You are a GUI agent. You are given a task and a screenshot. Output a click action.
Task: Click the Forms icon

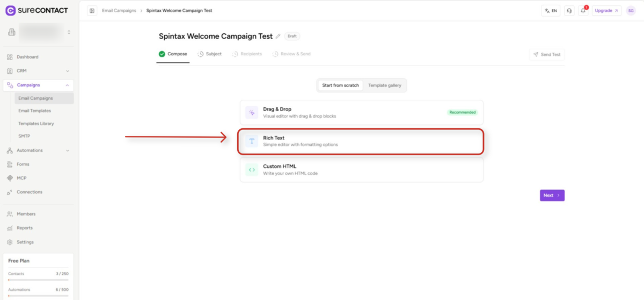pyautogui.click(x=10, y=164)
